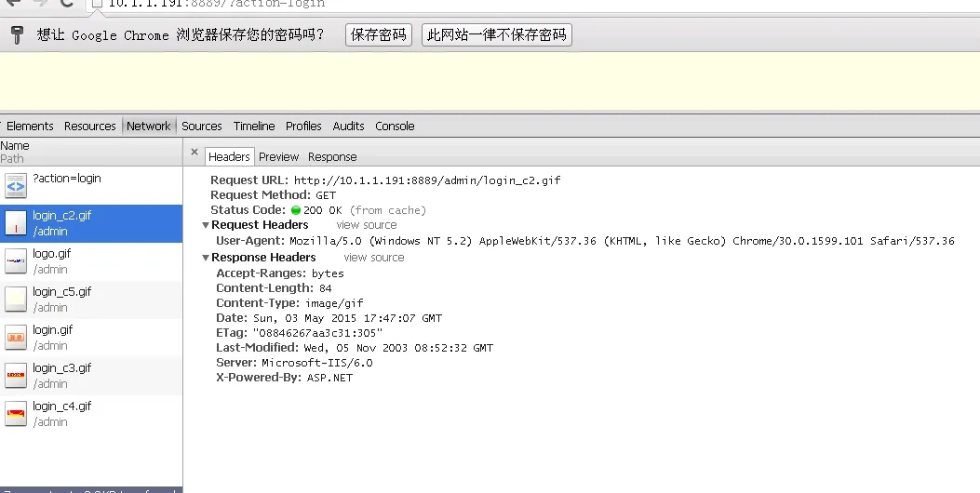This screenshot has height=493, width=980.
Task: Click the login_c2.gif thumbnail icon
Action: coord(16,223)
